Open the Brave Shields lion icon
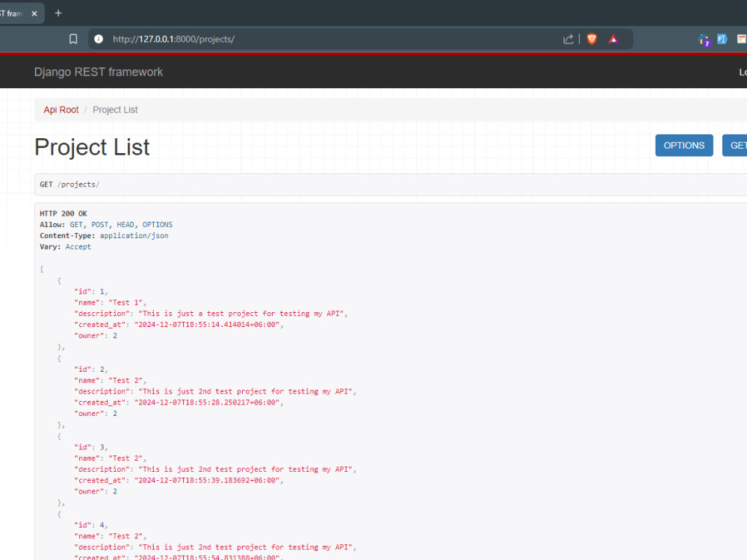 point(592,39)
